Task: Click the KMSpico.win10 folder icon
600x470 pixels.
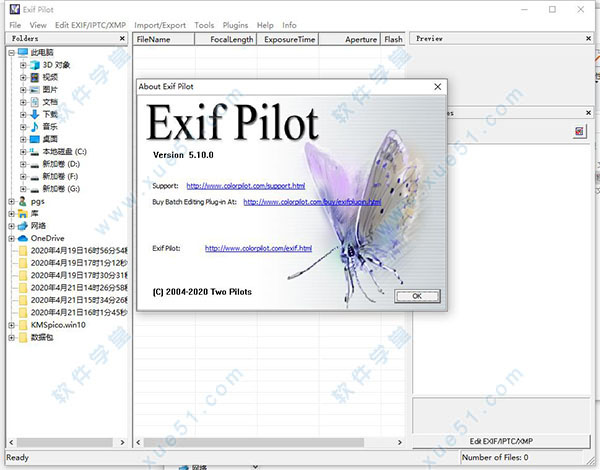Action: point(23,325)
